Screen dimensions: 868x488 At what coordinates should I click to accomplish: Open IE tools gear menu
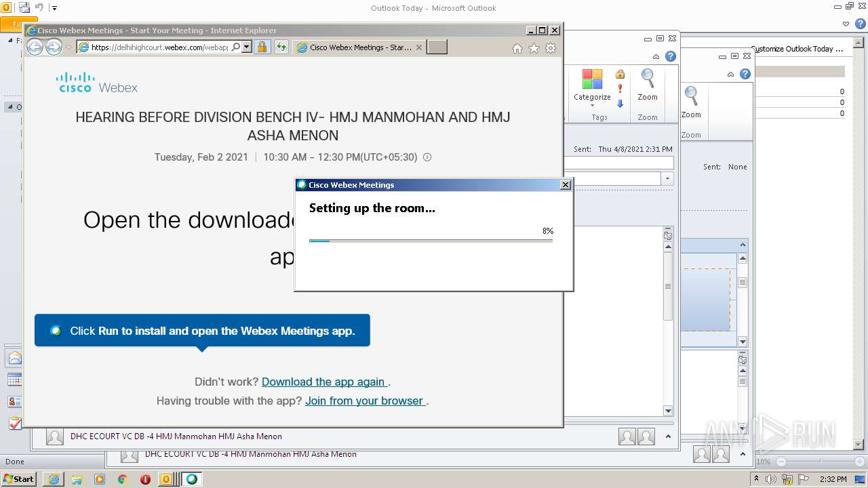point(551,48)
